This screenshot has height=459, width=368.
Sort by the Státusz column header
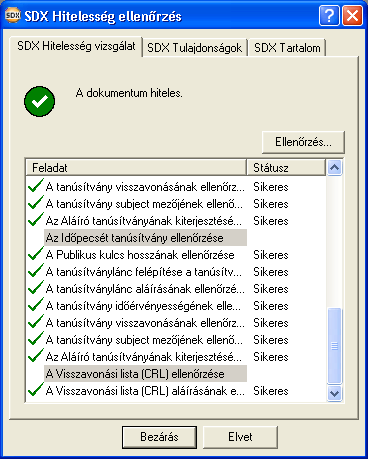[x=286, y=167]
